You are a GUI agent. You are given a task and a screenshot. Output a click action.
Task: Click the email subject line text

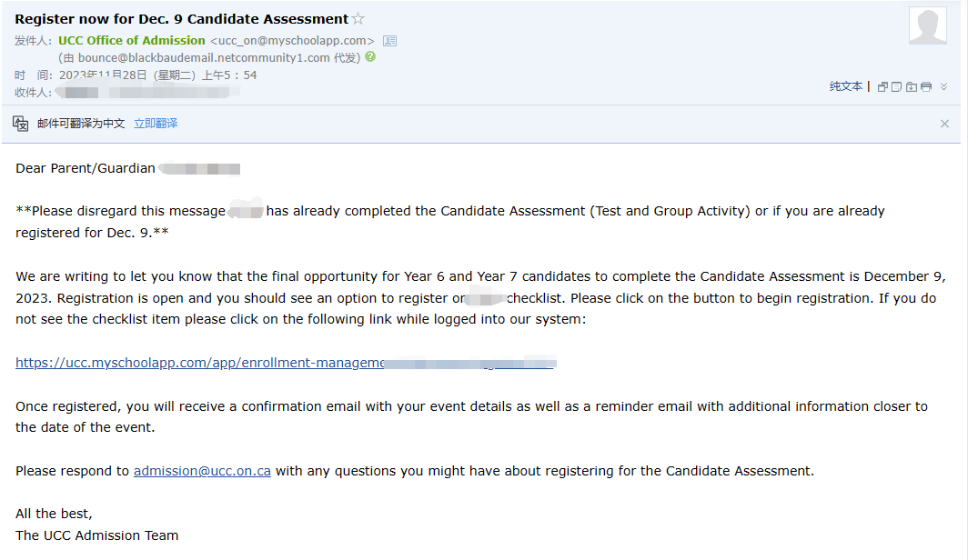[182, 19]
